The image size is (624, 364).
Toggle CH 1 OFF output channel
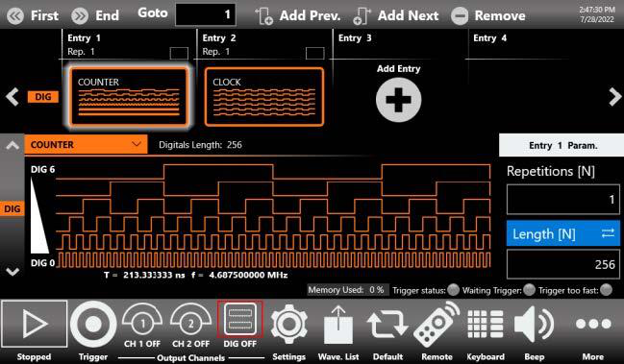[x=142, y=326]
